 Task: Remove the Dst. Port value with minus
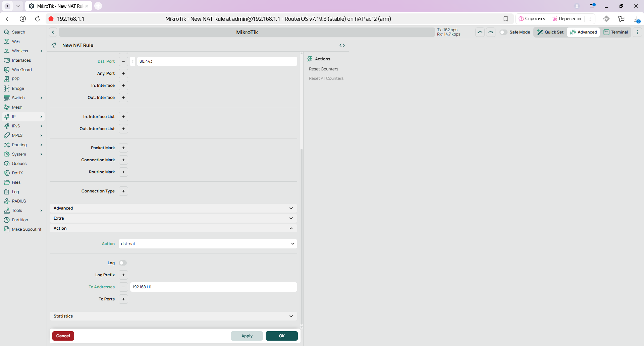click(123, 61)
